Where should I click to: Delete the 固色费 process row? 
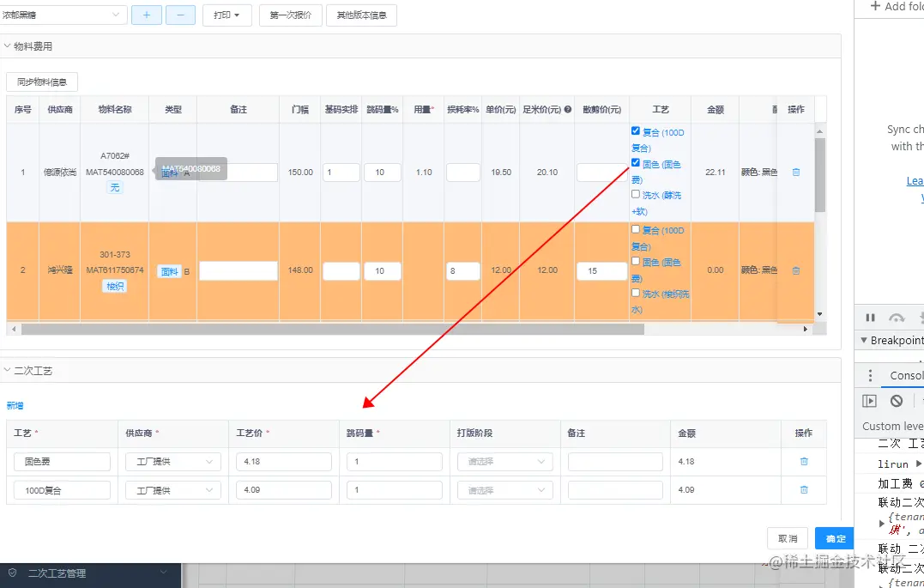(x=804, y=461)
